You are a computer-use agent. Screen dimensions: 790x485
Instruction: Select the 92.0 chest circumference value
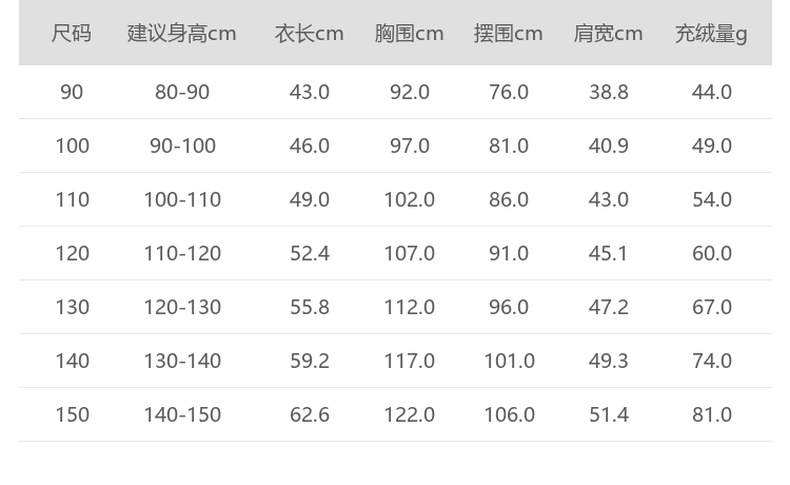pyautogui.click(x=409, y=92)
